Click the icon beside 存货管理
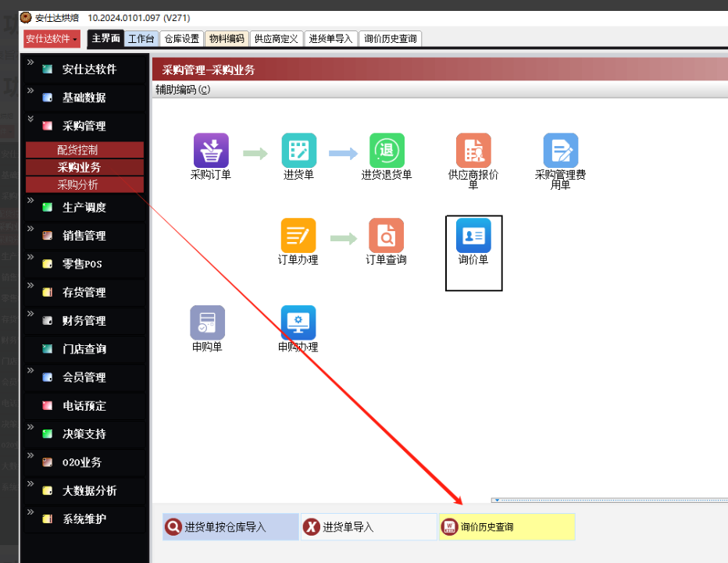 point(48,292)
